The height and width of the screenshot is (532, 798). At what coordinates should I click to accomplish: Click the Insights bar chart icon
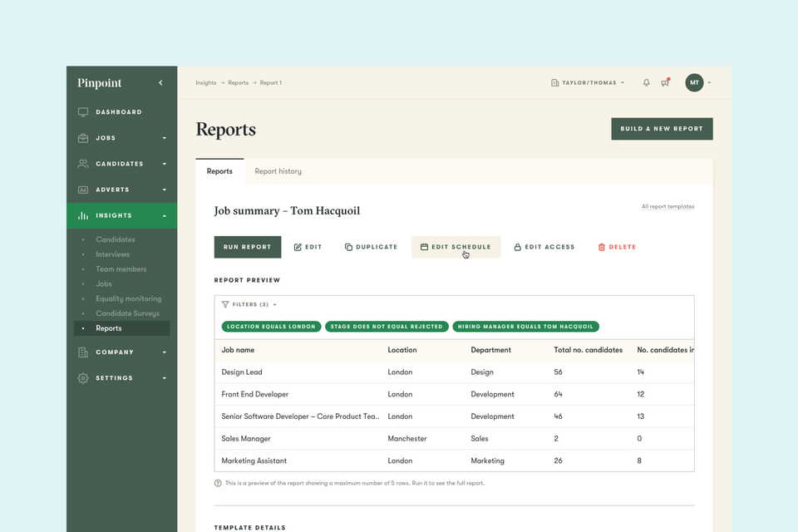pyautogui.click(x=83, y=216)
